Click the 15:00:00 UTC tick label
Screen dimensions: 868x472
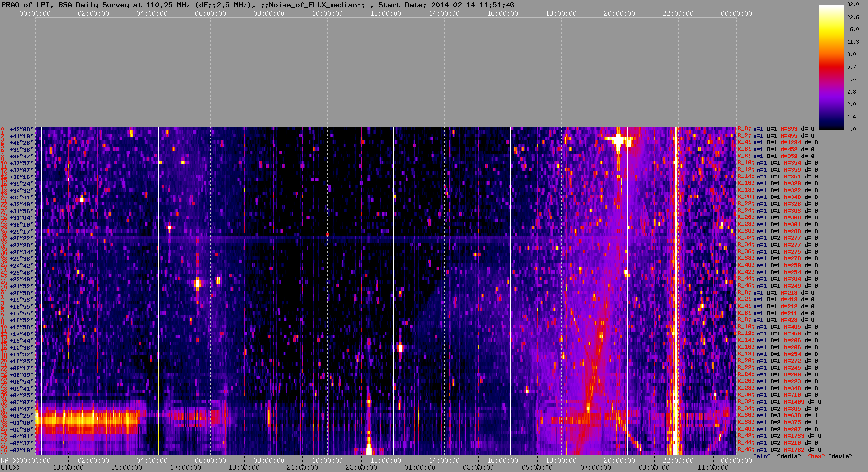(x=127, y=467)
